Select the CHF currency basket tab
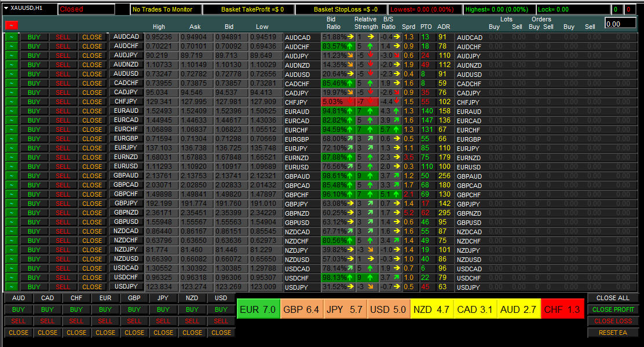Viewport: 644px width, 347px height. (76, 298)
